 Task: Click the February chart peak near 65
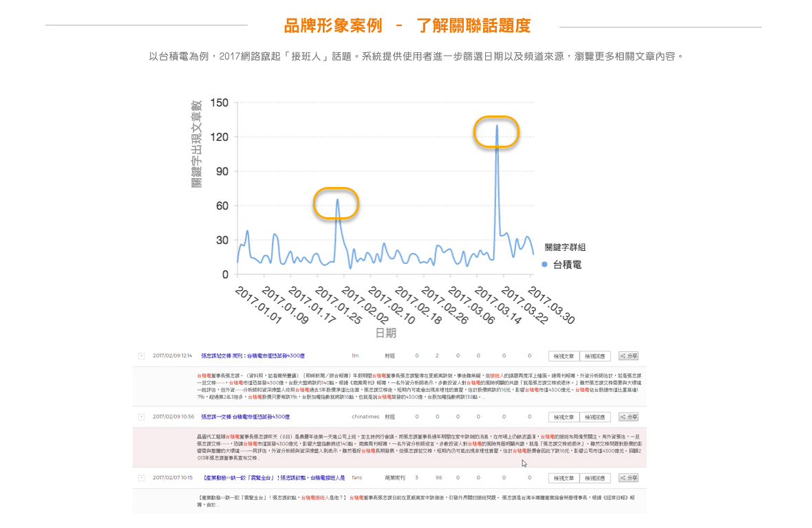pyautogui.click(x=337, y=200)
